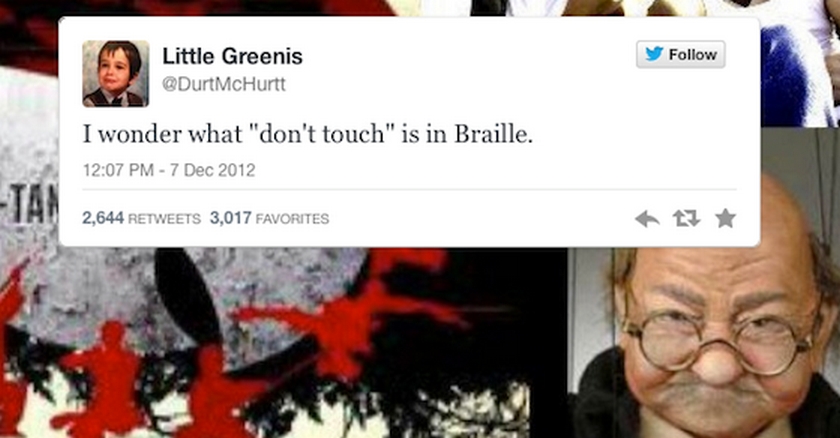Open the Little Greenis display name link

point(232,56)
